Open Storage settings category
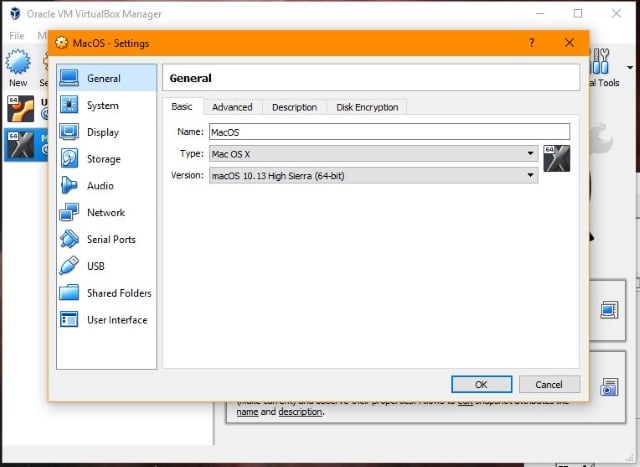 click(x=106, y=159)
